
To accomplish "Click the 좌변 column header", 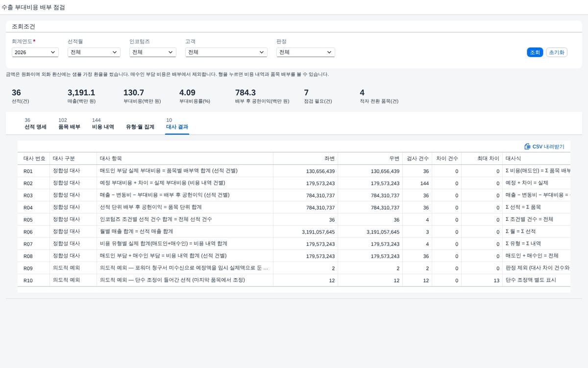I will tap(306, 158).
